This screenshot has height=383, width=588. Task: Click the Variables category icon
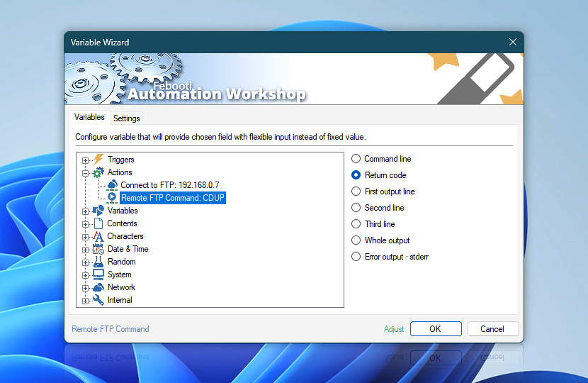pos(98,211)
